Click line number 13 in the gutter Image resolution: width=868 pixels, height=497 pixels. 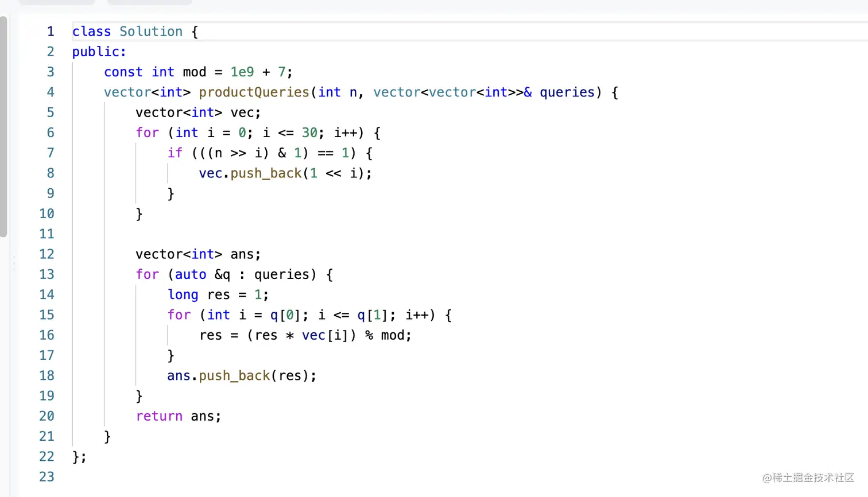pos(46,274)
